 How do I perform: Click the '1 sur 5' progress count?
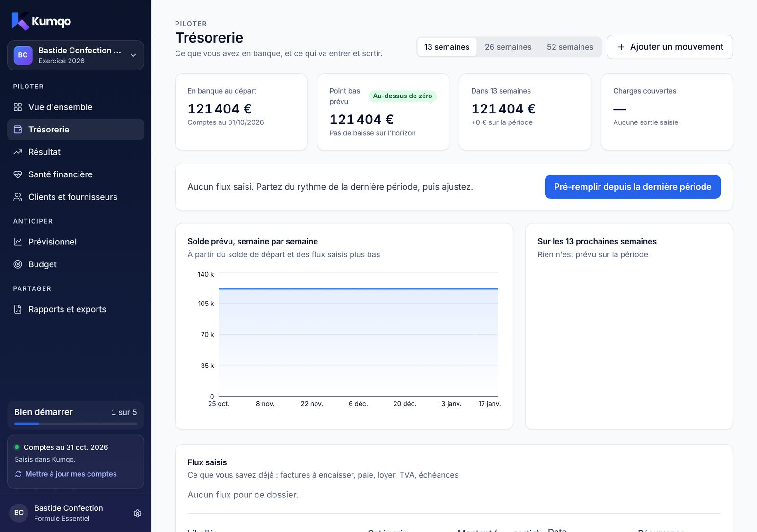[124, 412]
